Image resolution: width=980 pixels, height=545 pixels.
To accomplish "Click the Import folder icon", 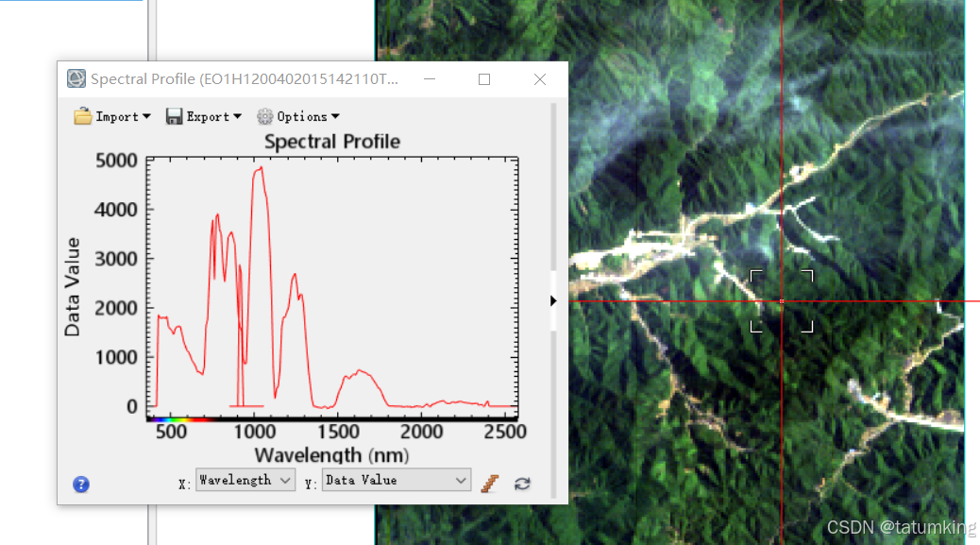I will 82,116.
